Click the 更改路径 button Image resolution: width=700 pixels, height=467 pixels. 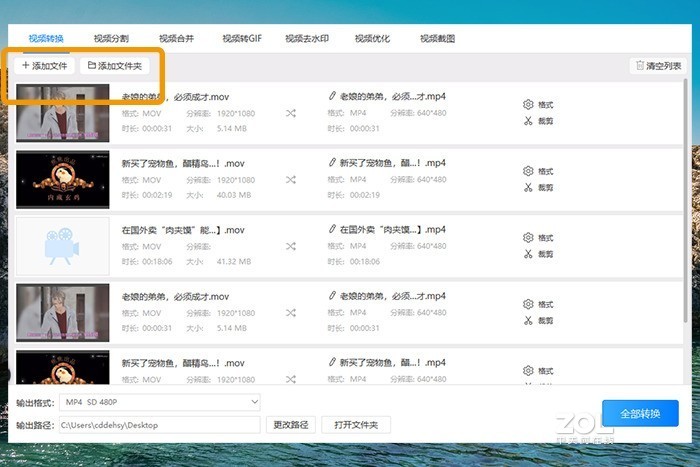(x=291, y=425)
